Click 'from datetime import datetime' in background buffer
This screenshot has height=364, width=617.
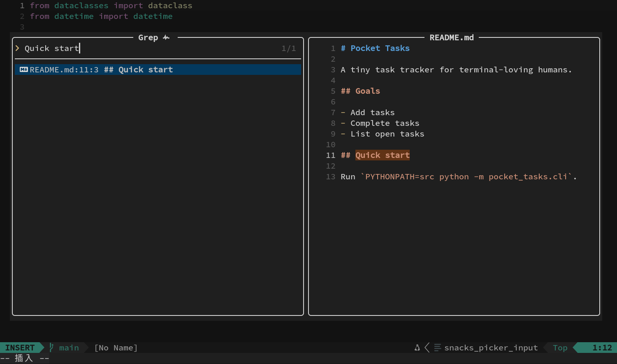coord(101,16)
